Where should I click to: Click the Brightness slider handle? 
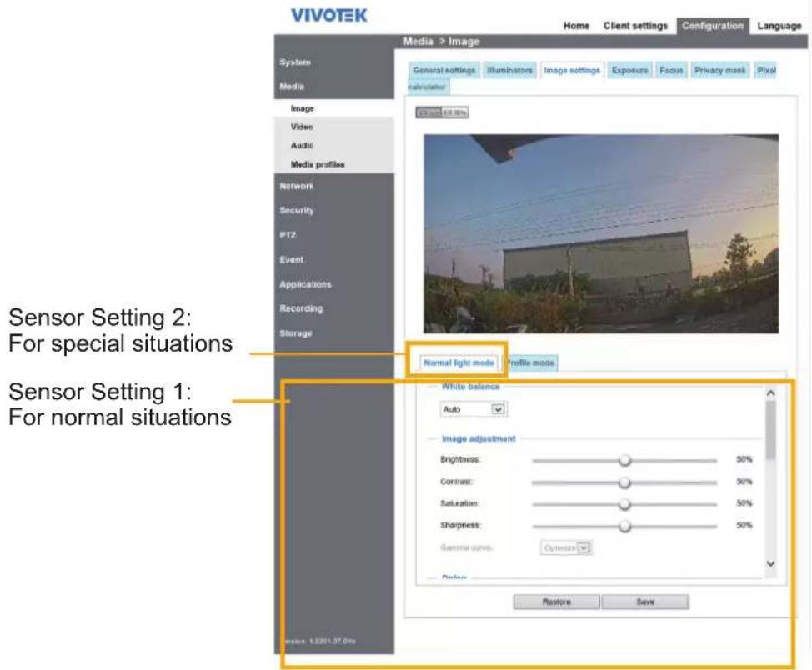pyautogui.click(x=624, y=460)
